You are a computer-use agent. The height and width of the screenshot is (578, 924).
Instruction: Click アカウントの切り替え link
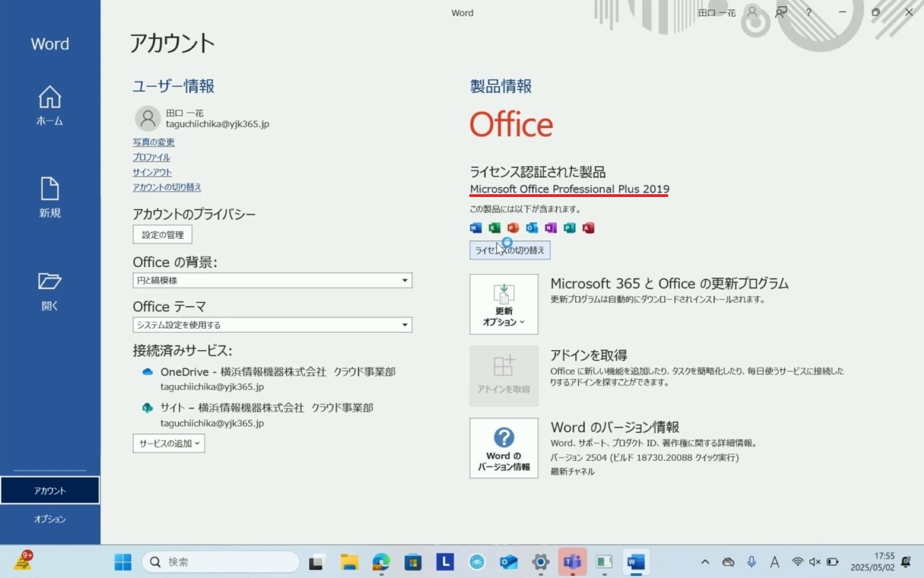167,187
